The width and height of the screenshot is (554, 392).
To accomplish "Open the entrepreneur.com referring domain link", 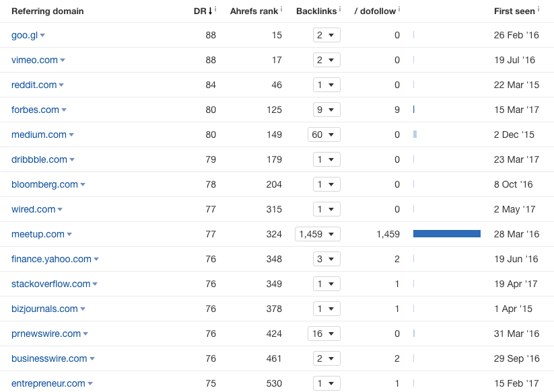I will pos(48,383).
